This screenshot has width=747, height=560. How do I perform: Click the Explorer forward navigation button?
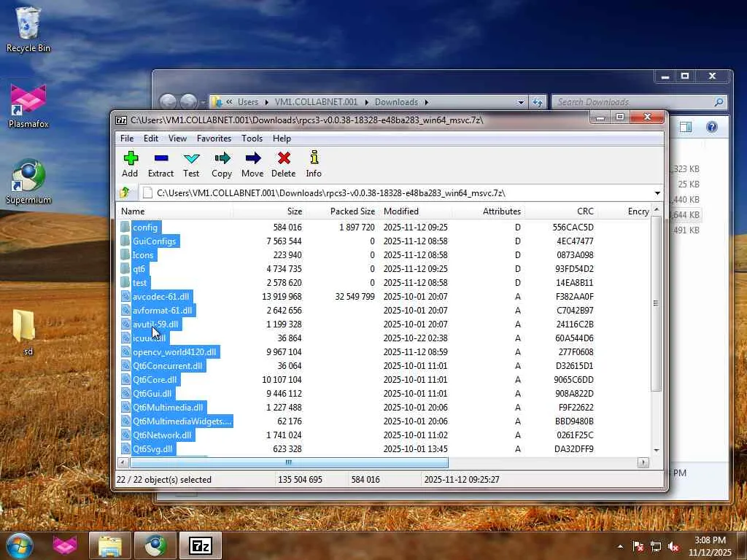coord(189,101)
